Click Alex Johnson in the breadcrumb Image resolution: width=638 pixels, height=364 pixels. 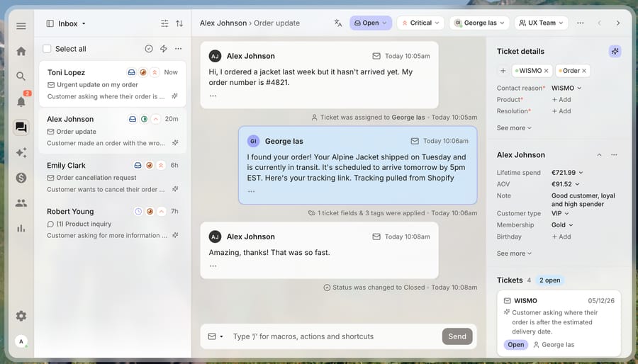(223, 23)
